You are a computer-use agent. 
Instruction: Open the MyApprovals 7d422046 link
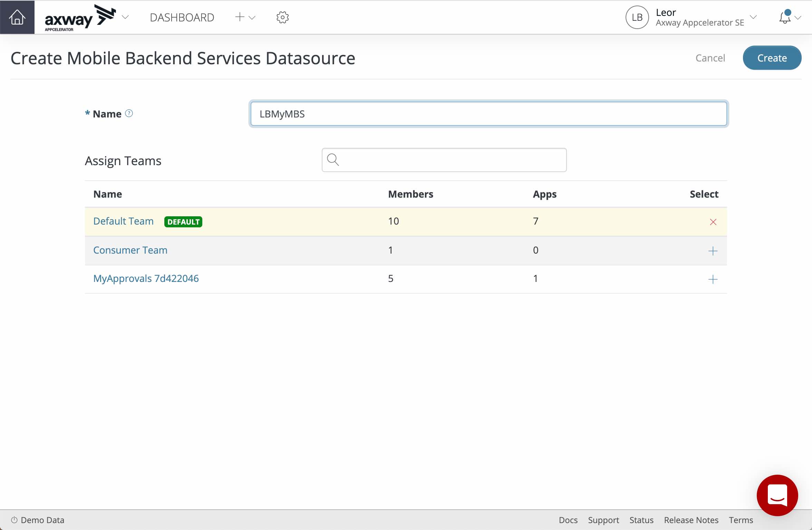coord(146,278)
